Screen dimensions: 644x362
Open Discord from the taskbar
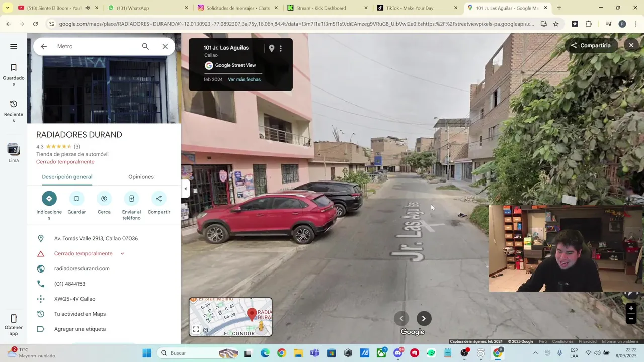tap(398, 353)
